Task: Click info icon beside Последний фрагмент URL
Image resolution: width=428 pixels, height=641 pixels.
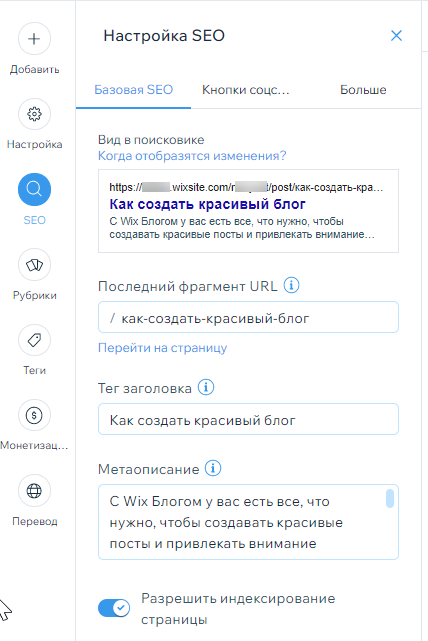Action: coord(291,285)
